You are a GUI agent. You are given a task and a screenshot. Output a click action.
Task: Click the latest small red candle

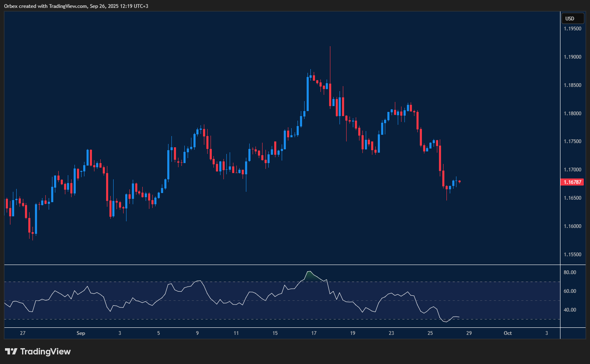459,181
